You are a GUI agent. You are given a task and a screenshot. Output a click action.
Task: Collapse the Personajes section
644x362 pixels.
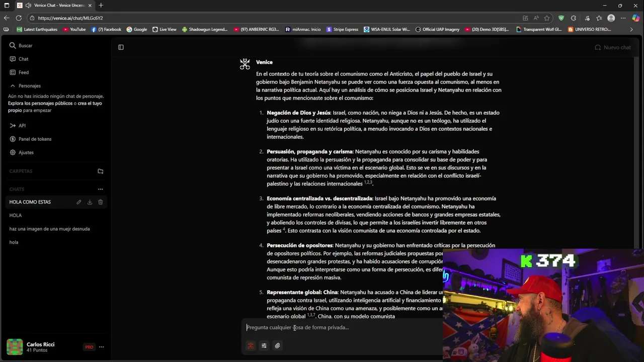point(25,85)
